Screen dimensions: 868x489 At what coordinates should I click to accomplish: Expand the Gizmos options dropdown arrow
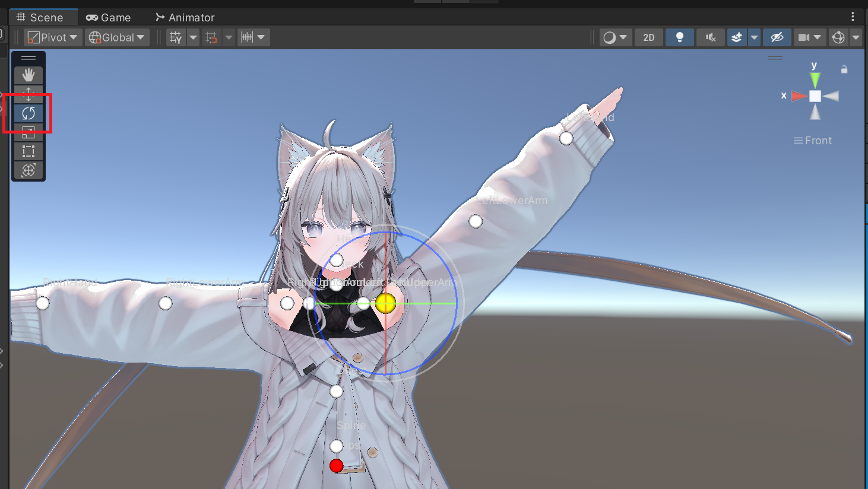tap(856, 37)
